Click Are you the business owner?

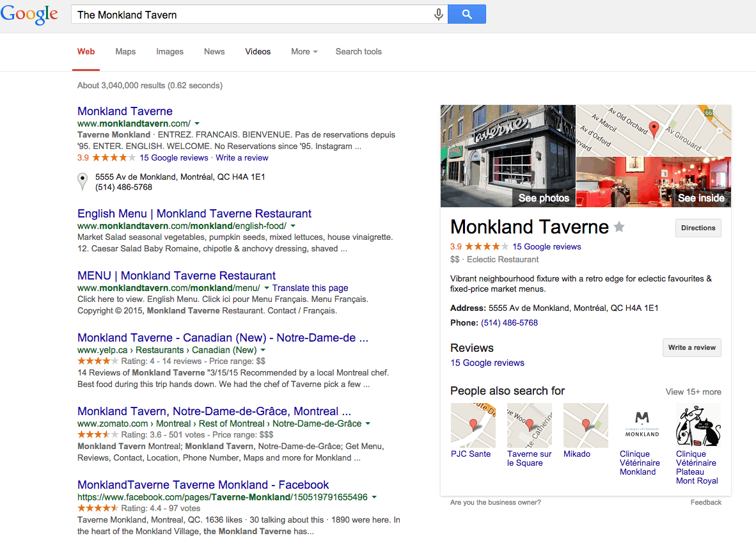(x=495, y=502)
